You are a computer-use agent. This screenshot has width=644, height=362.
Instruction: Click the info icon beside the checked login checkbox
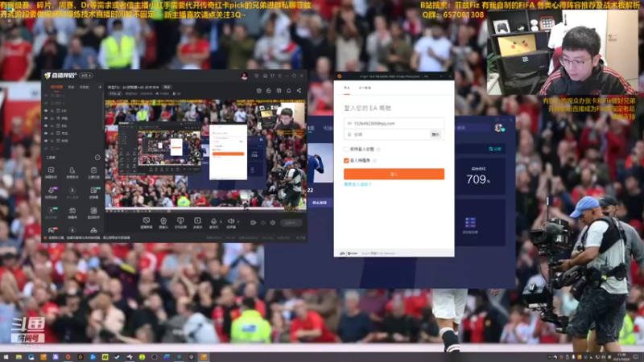374,160
